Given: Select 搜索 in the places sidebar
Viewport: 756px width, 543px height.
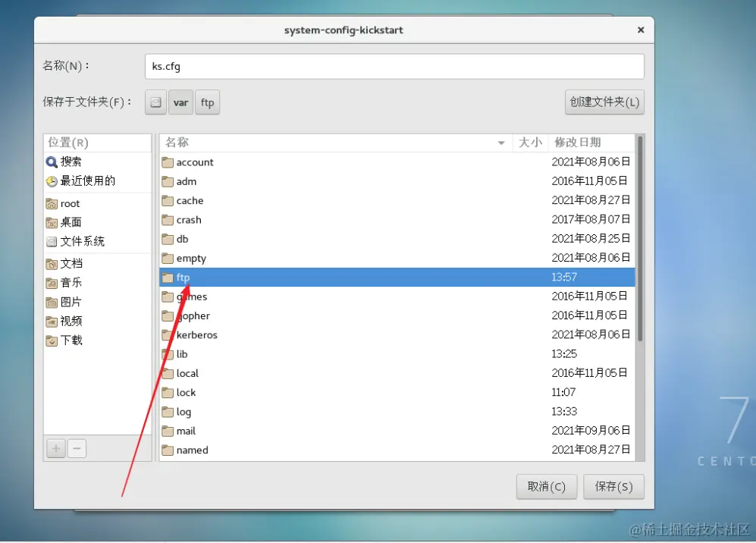Looking at the screenshot, I should [97, 162].
